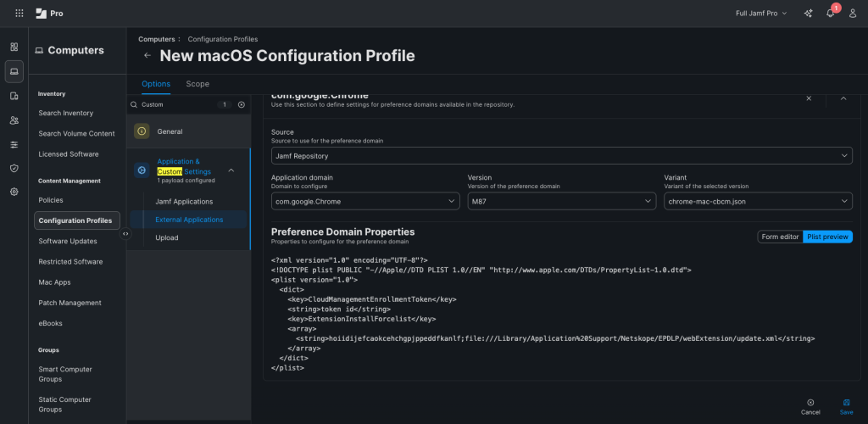Open the Application domain dropdown
Viewport: 868px width, 424px height.
coord(365,202)
